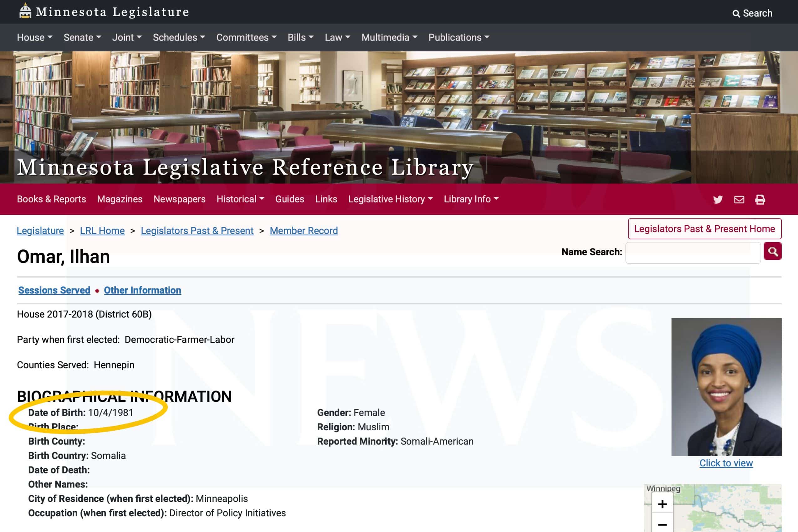Open the Sessions Served link
Image resolution: width=798 pixels, height=532 pixels.
point(54,290)
